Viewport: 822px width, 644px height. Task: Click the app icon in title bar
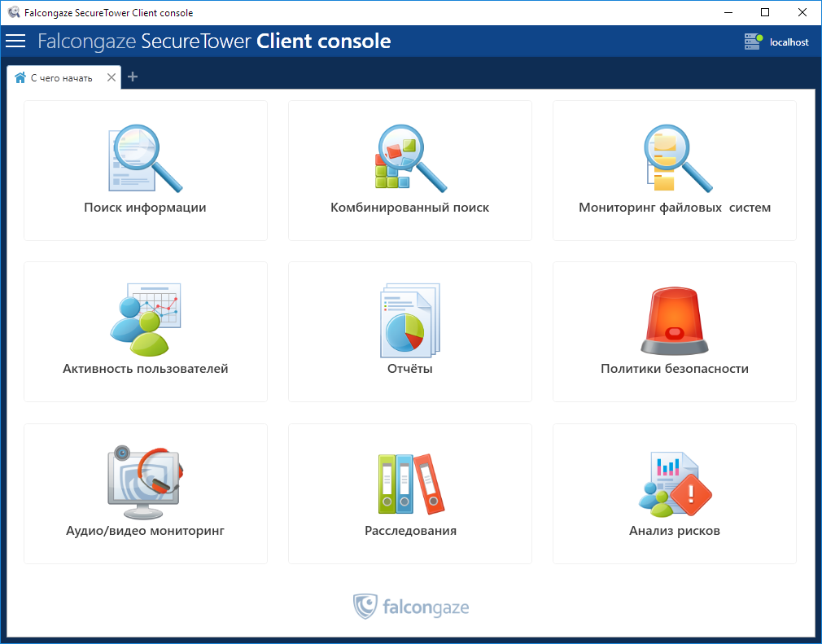pos(14,12)
